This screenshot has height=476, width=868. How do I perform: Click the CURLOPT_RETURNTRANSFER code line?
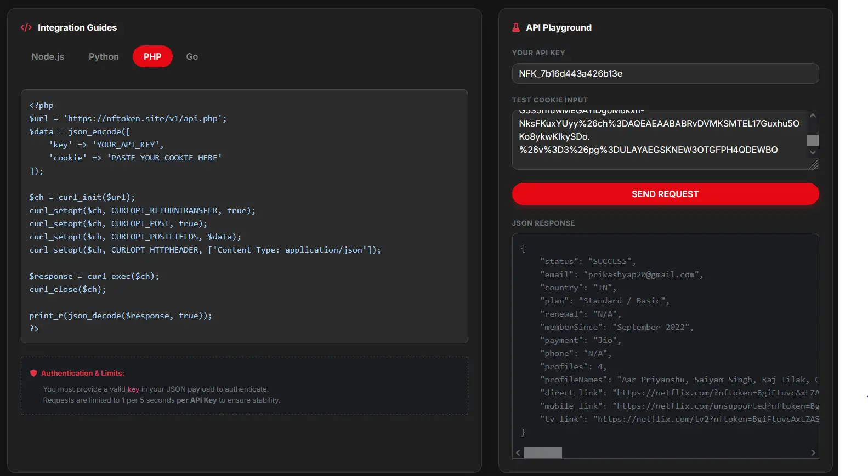click(143, 210)
